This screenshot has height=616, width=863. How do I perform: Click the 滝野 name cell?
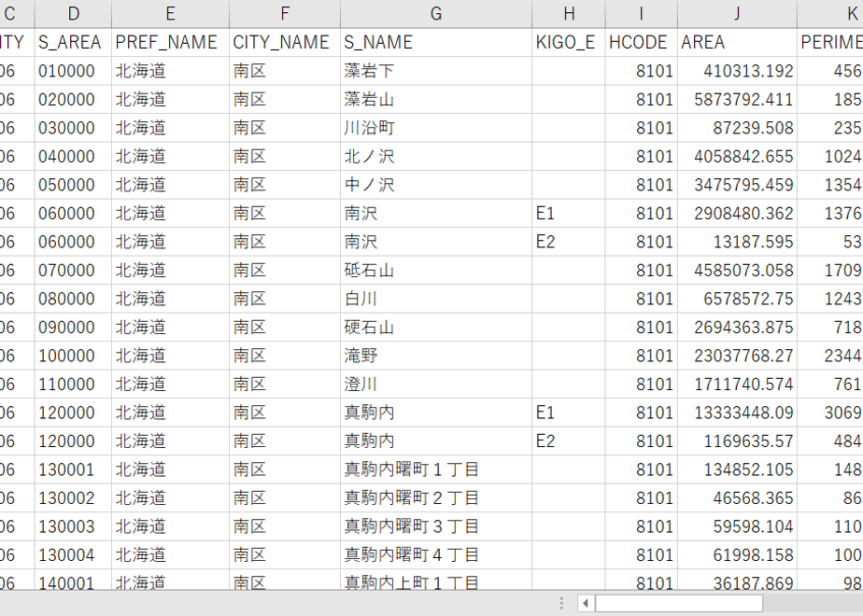coord(436,356)
